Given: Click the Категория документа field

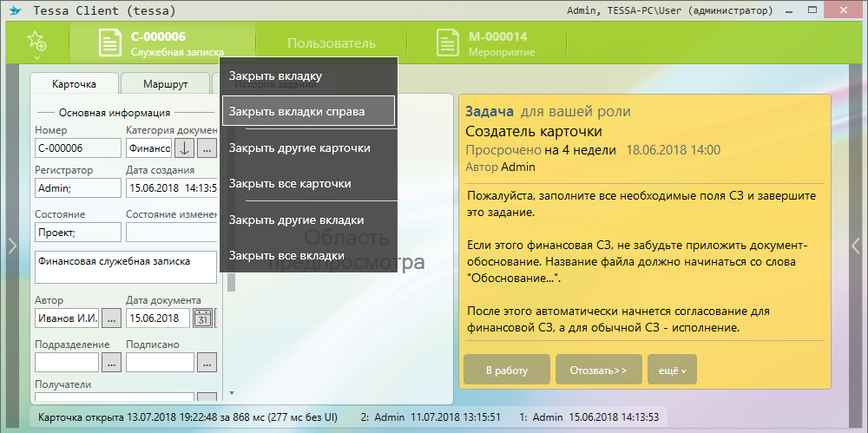Looking at the screenshot, I should tap(149, 148).
